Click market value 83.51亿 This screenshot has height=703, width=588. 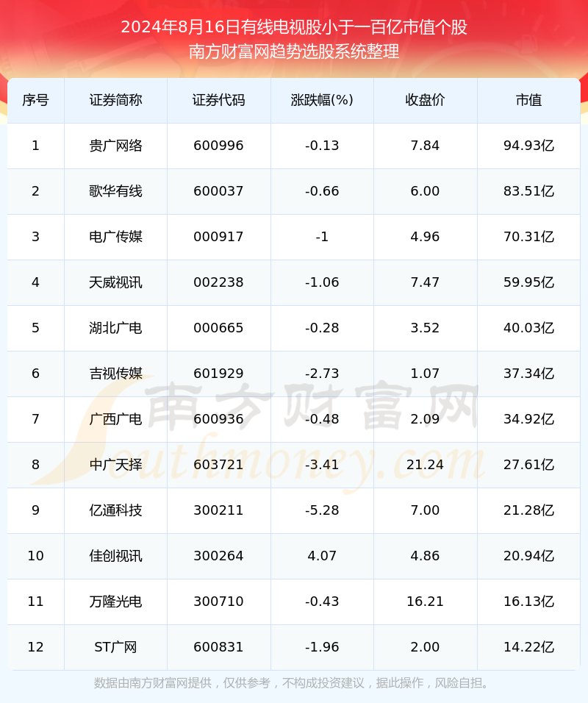pos(529,191)
